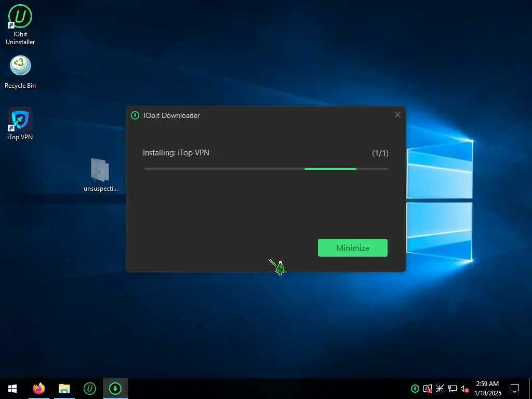Select the unsuspecti... desktop file
The width and height of the screenshot is (532, 399).
click(100, 175)
